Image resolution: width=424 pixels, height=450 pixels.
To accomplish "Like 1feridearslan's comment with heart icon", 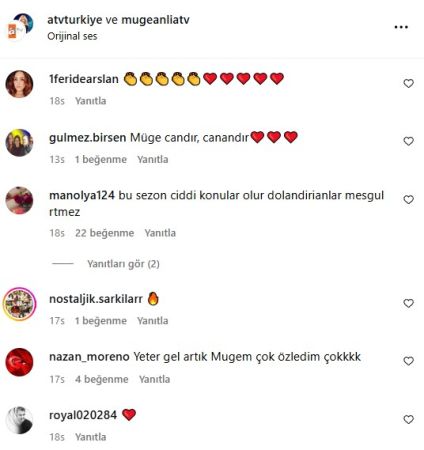I will pos(408,83).
